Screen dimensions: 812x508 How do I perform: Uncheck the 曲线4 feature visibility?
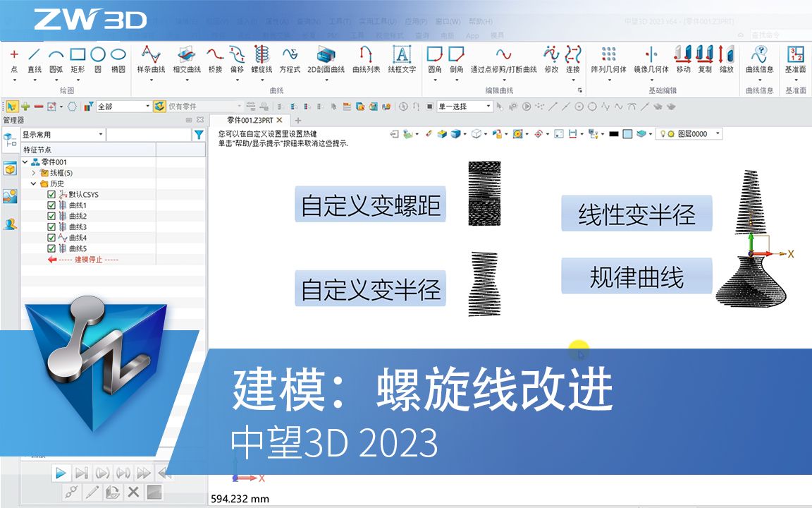coord(51,238)
